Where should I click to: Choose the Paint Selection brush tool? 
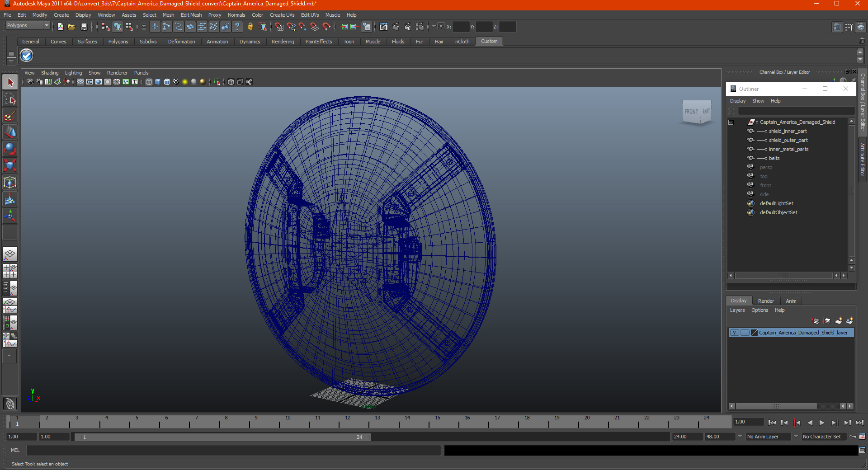coord(10,116)
